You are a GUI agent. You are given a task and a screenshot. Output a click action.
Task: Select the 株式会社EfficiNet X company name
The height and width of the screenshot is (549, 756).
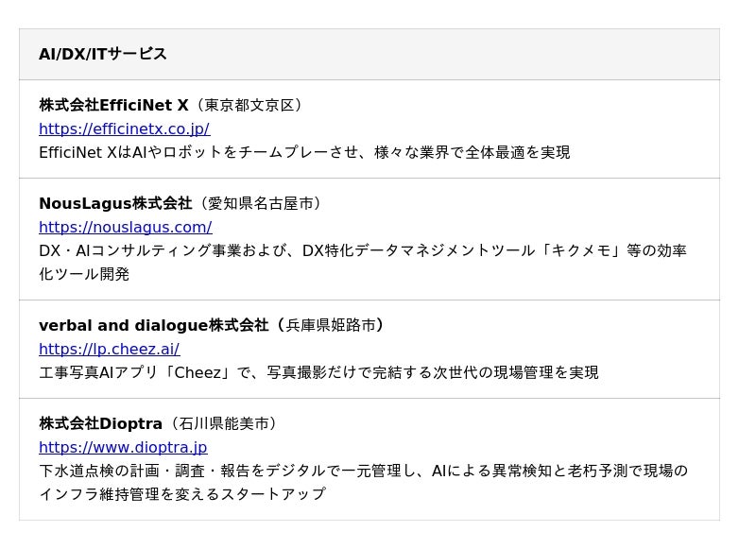(x=113, y=105)
